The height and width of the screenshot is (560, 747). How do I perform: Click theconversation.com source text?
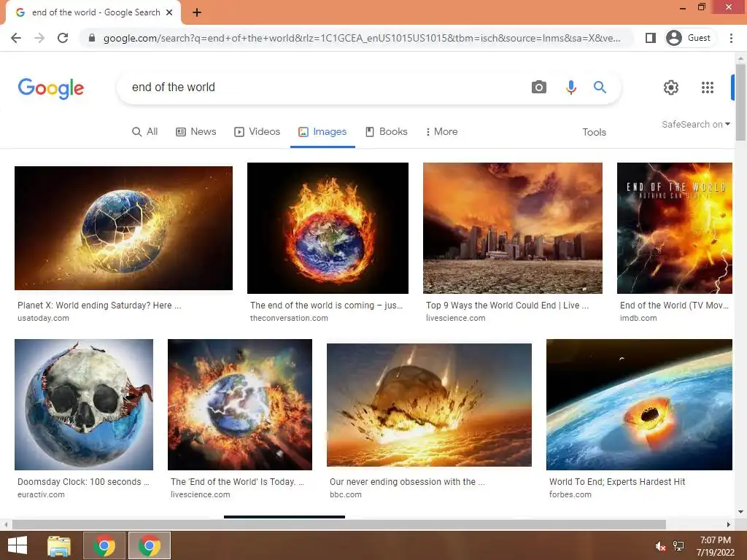pos(289,318)
